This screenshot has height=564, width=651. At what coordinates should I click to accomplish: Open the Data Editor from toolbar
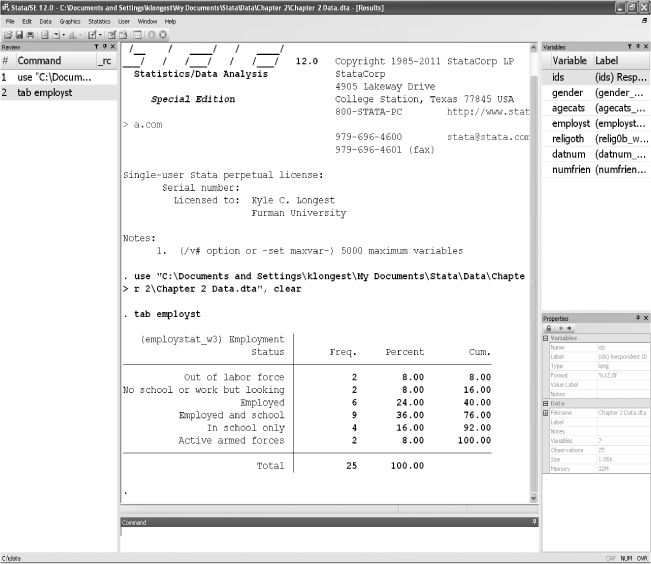[x=111, y=34]
